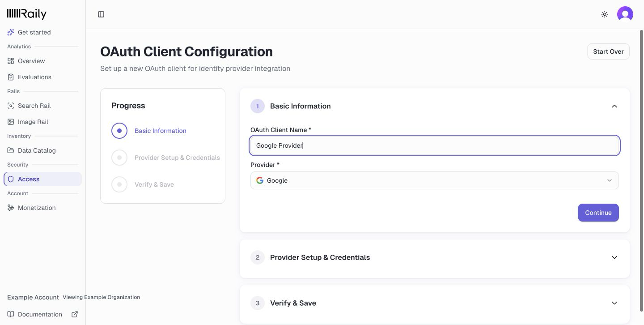
Task: Click the Documentation book icon
Action: tap(11, 314)
